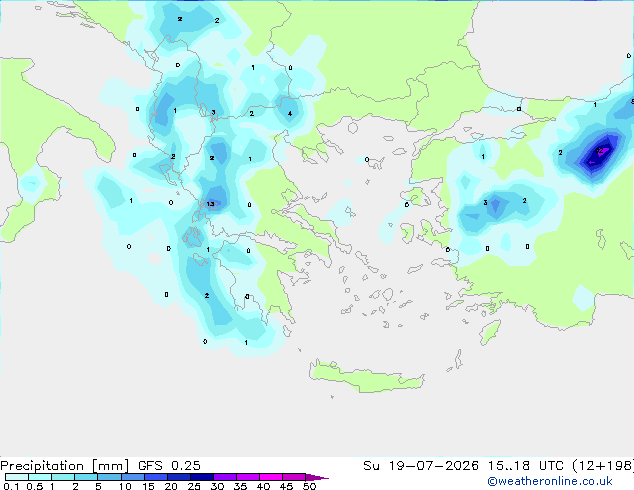634x490 pixels.
Task: Click legend tick label '0.5'
Action: pyautogui.click(x=35, y=486)
